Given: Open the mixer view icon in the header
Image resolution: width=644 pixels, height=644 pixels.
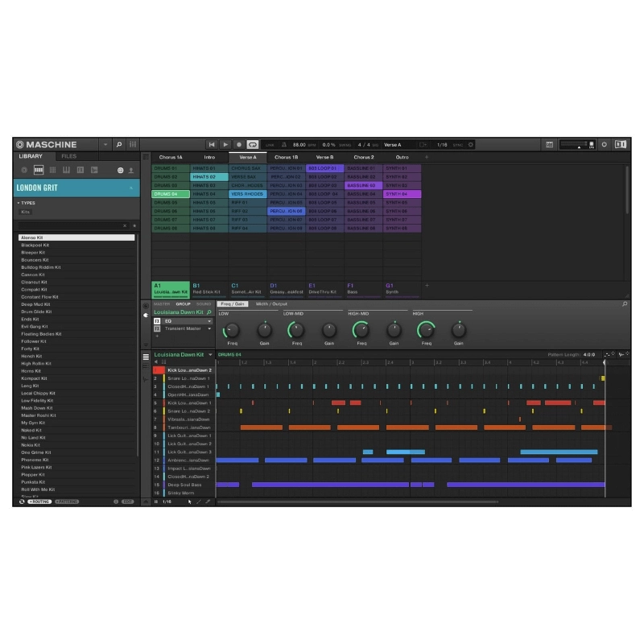Looking at the screenshot, I should coord(133,145).
